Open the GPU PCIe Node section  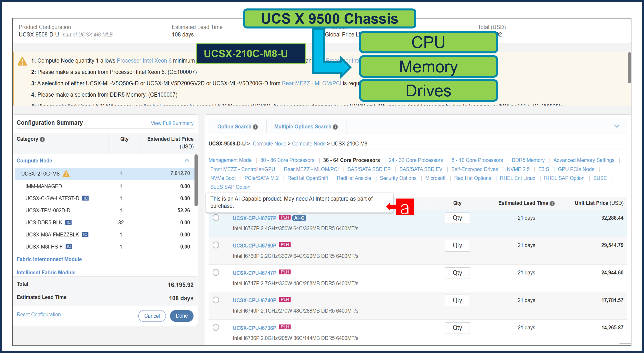576,169
